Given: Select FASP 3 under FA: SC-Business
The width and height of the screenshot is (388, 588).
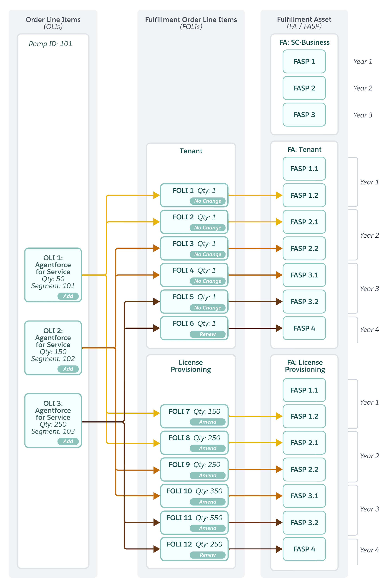Looking at the screenshot, I should (x=304, y=115).
